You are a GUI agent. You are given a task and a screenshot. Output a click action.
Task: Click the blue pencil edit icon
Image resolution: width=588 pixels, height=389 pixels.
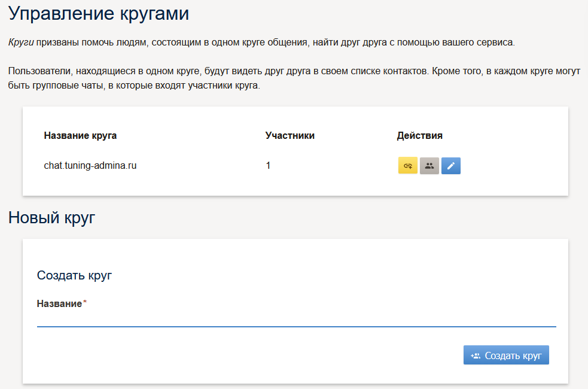(451, 166)
